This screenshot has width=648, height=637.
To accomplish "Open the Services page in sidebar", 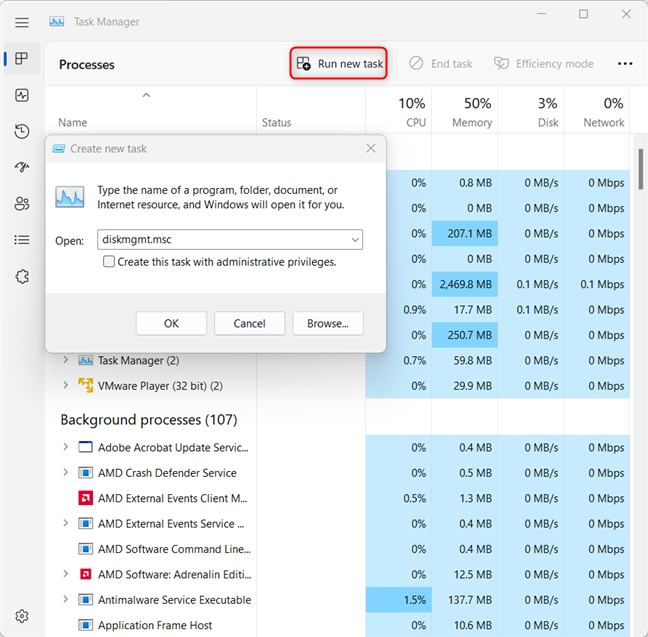I will point(22,276).
